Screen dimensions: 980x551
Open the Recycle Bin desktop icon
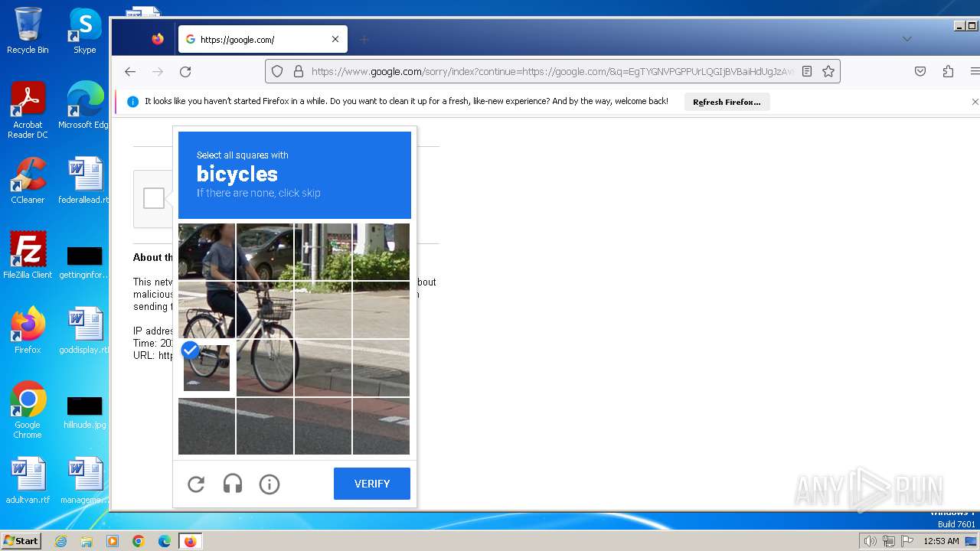point(28,31)
